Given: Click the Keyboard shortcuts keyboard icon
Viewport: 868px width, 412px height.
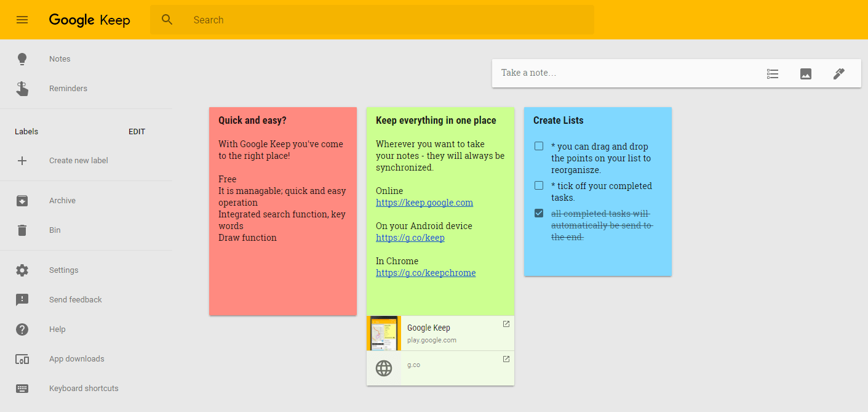Looking at the screenshot, I should (22, 389).
